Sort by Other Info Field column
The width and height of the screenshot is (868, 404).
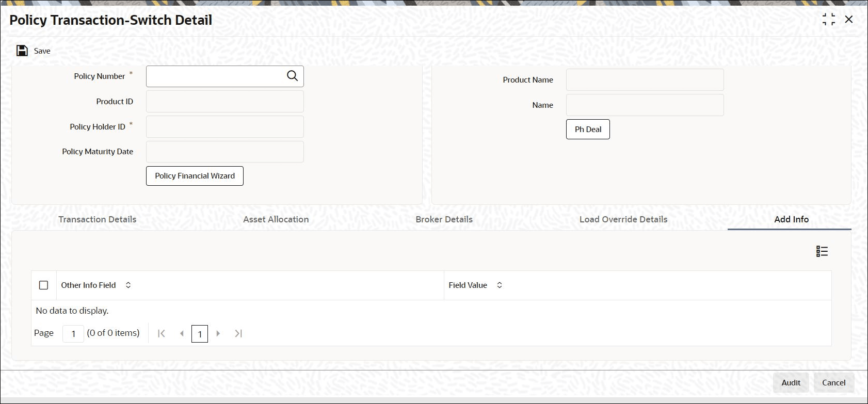tap(128, 285)
